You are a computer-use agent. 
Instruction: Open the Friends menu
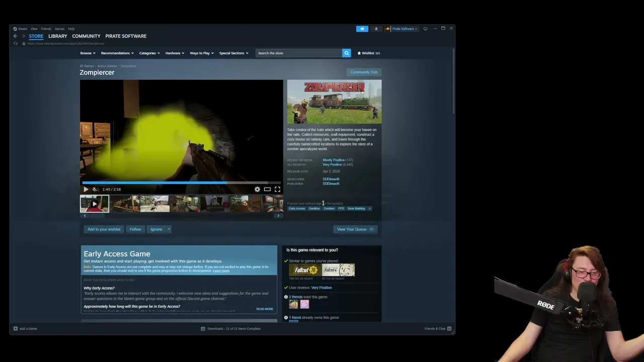click(x=46, y=29)
